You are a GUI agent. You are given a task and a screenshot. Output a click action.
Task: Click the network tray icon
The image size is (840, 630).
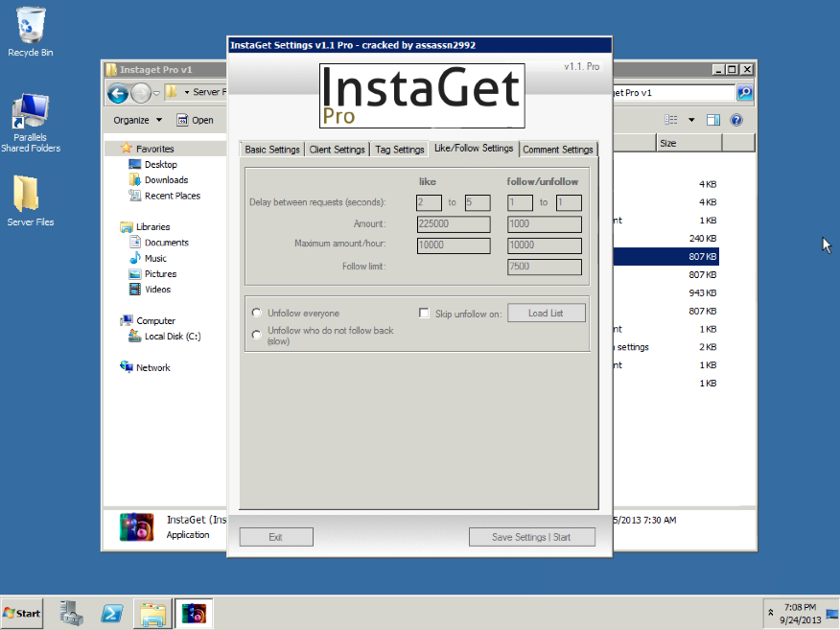click(x=832, y=614)
